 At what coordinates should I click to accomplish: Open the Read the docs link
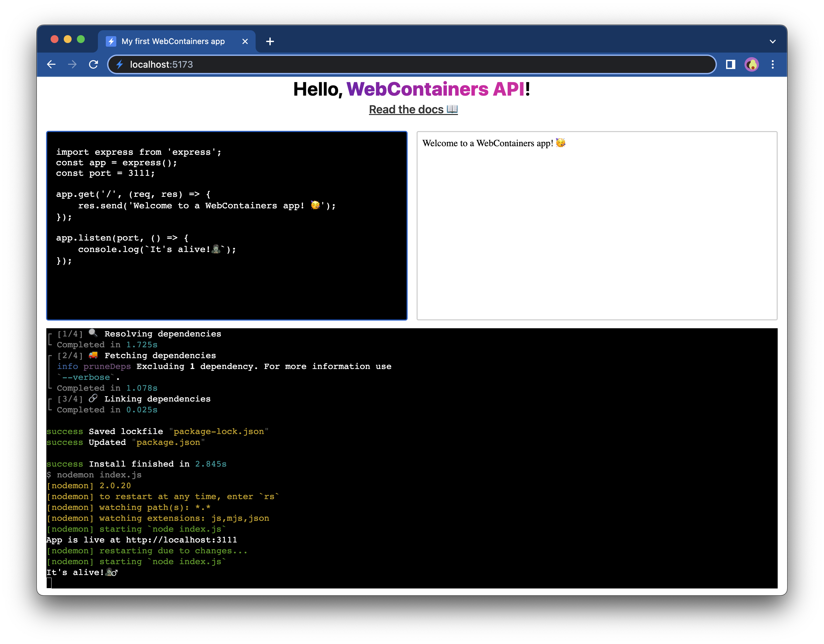point(412,109)
